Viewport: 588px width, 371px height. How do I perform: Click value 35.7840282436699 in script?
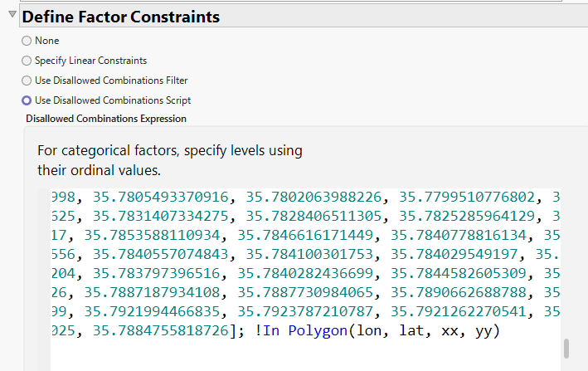pos(305,273)
